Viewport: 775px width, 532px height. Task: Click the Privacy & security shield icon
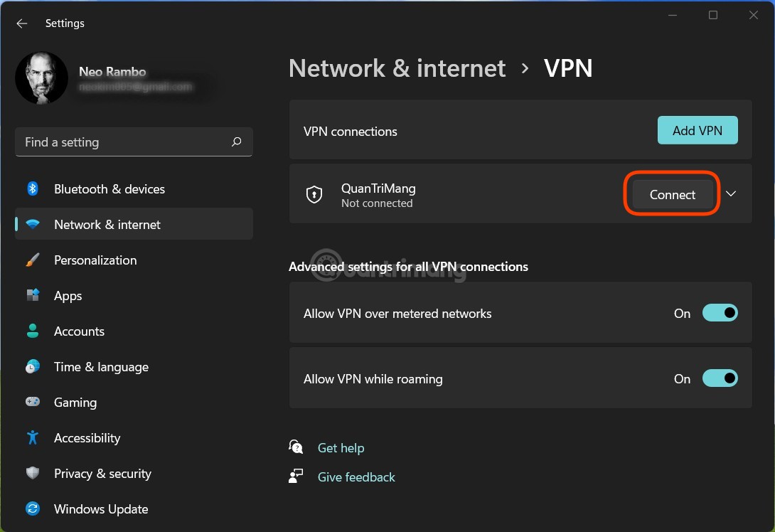click(33, 473)
